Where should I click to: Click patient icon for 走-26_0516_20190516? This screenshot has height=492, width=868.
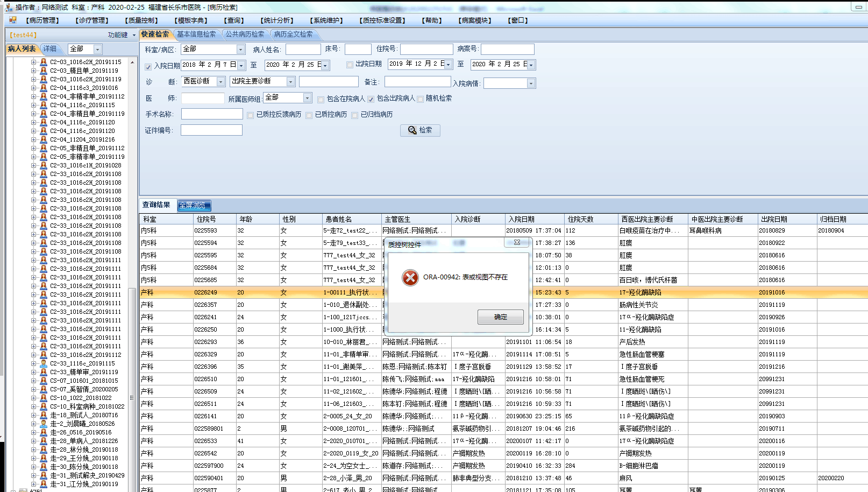click(44, 432)
